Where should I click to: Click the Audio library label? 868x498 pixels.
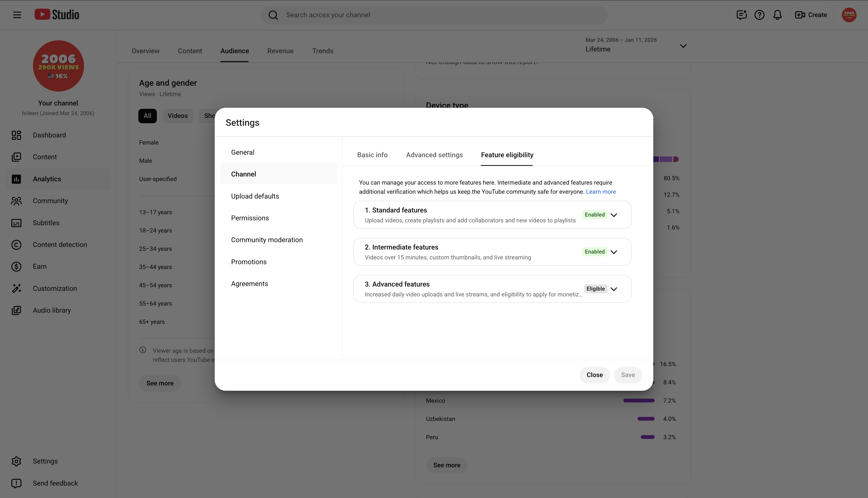pyautogui.click(x=52, y=310)
